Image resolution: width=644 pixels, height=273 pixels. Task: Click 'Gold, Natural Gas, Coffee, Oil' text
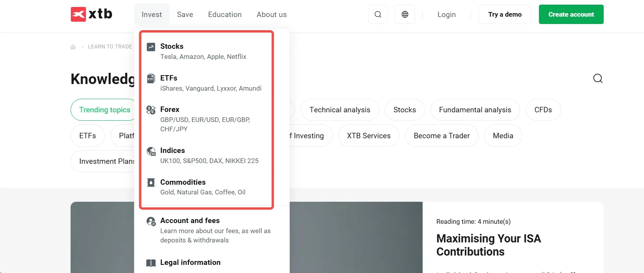pos(203,192)
